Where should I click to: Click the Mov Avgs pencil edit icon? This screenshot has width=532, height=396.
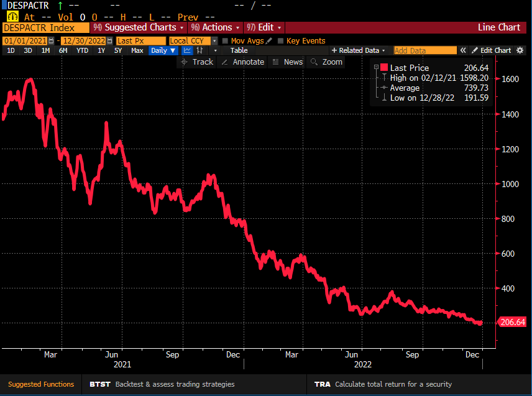[269, 41]
